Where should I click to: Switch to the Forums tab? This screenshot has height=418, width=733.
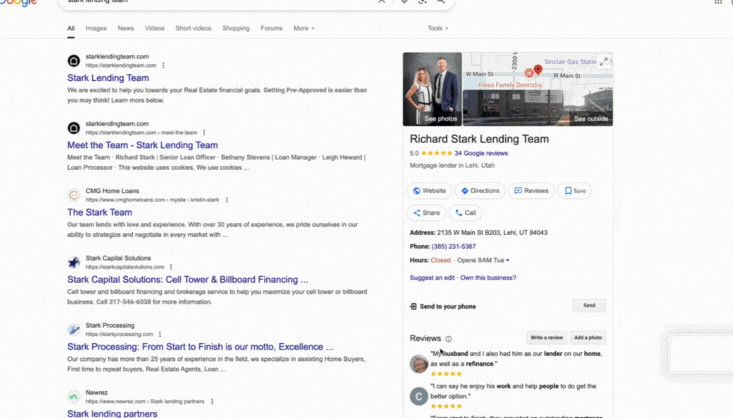[272, 29]
